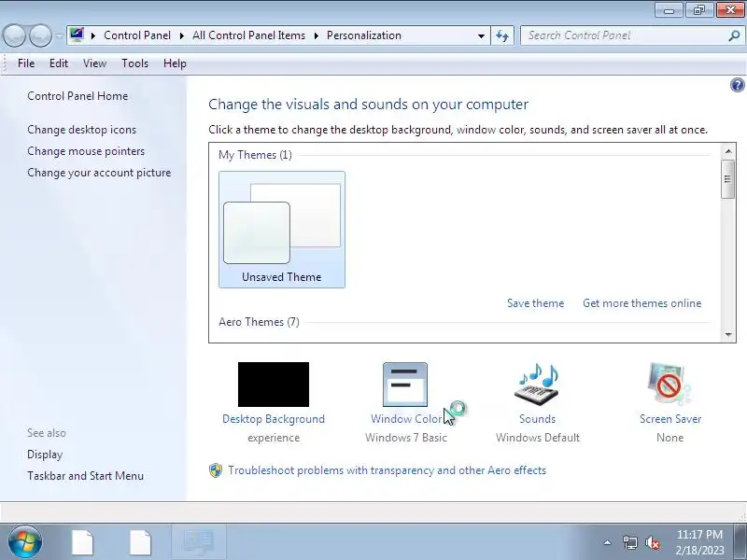747x560 pixels.
Task: Click the muted volume speaker tray icon
Action: coord(653,543)
